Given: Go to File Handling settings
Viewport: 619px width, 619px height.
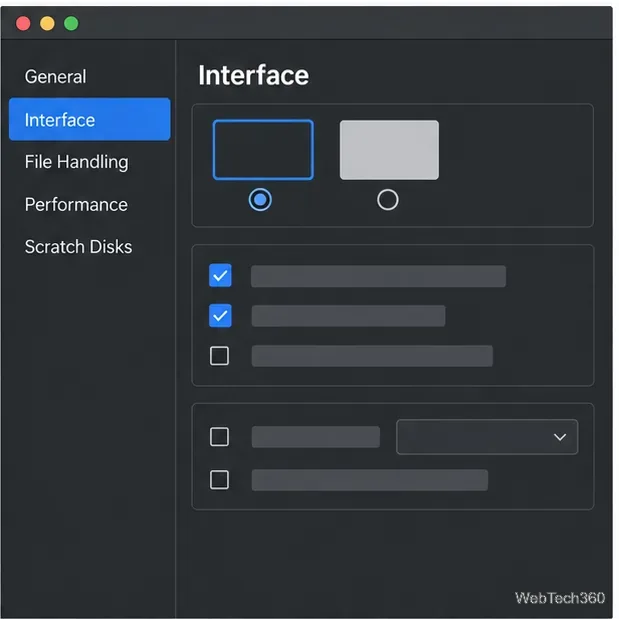Looking at the screenshot, I should pos(77,162).
